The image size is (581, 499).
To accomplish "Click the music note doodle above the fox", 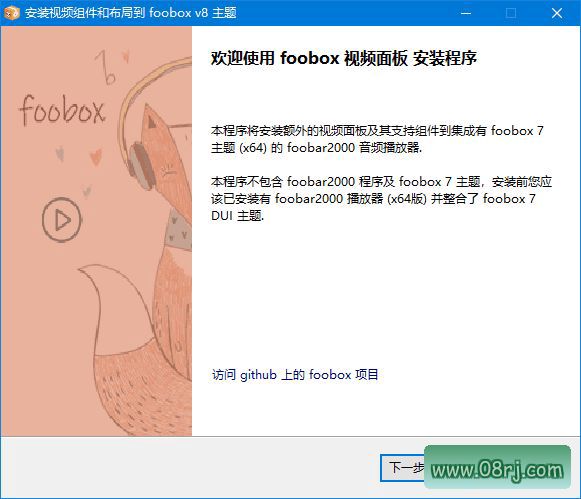I will click(x=105, y=67).
